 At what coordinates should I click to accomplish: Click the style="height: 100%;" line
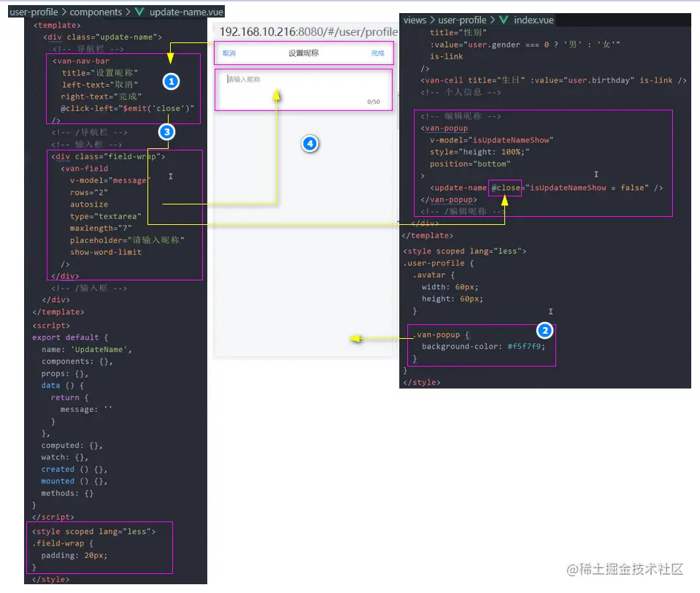(480, 152)
